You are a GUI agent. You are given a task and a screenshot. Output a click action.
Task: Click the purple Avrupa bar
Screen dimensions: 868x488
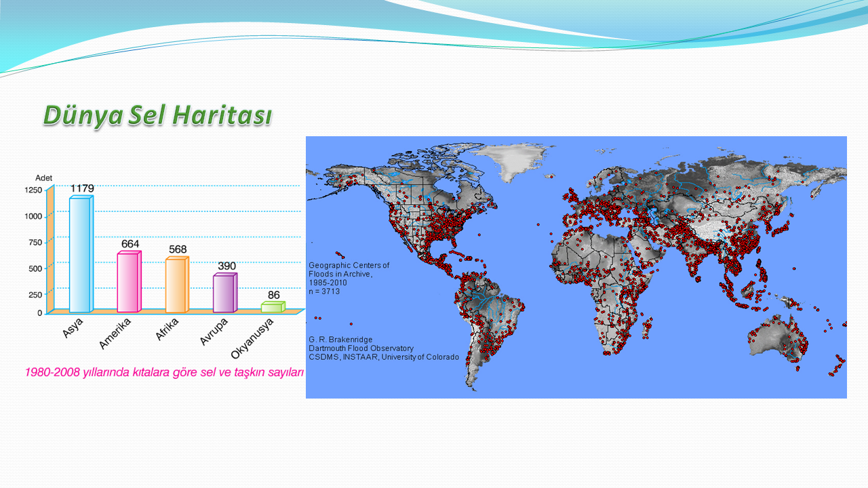(x=225, y=293)
